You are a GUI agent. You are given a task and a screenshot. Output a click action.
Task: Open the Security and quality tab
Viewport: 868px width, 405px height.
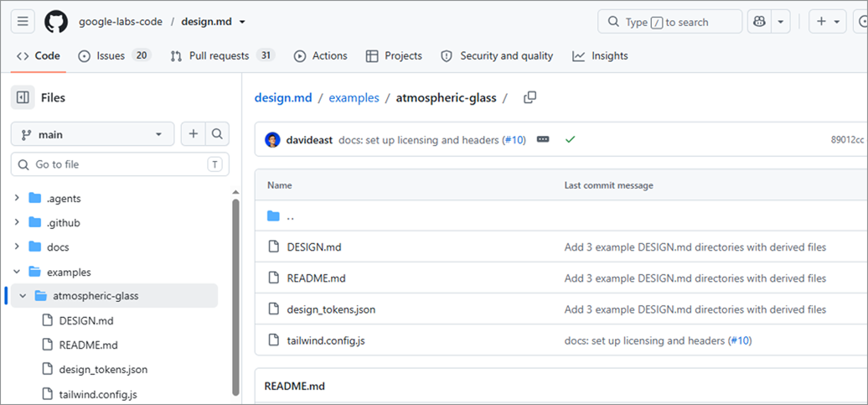(497, 56)
